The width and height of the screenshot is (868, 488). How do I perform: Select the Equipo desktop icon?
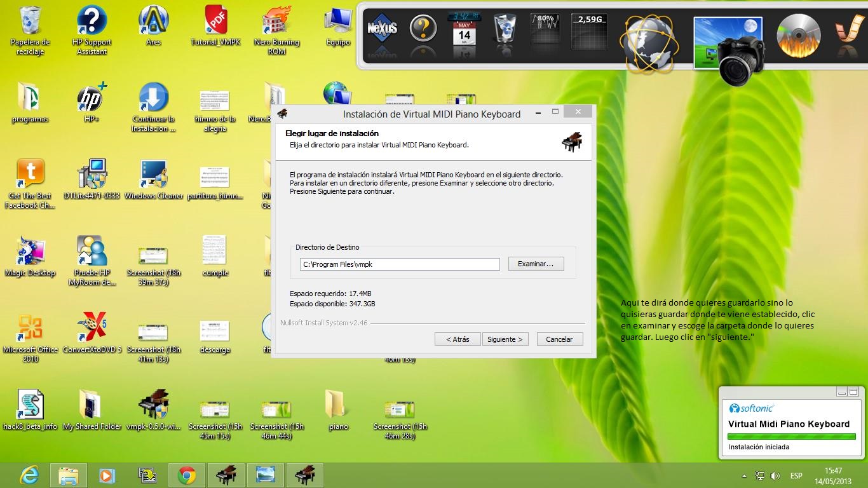point(338,27)
